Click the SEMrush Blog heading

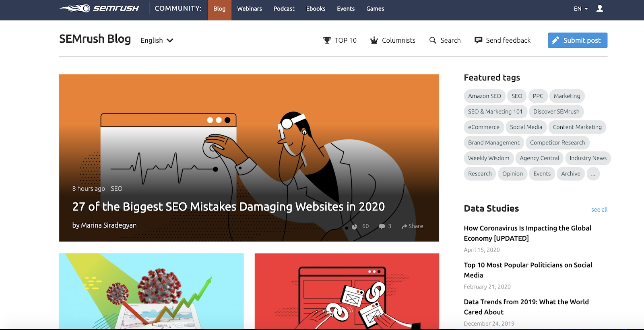[95, 39]
